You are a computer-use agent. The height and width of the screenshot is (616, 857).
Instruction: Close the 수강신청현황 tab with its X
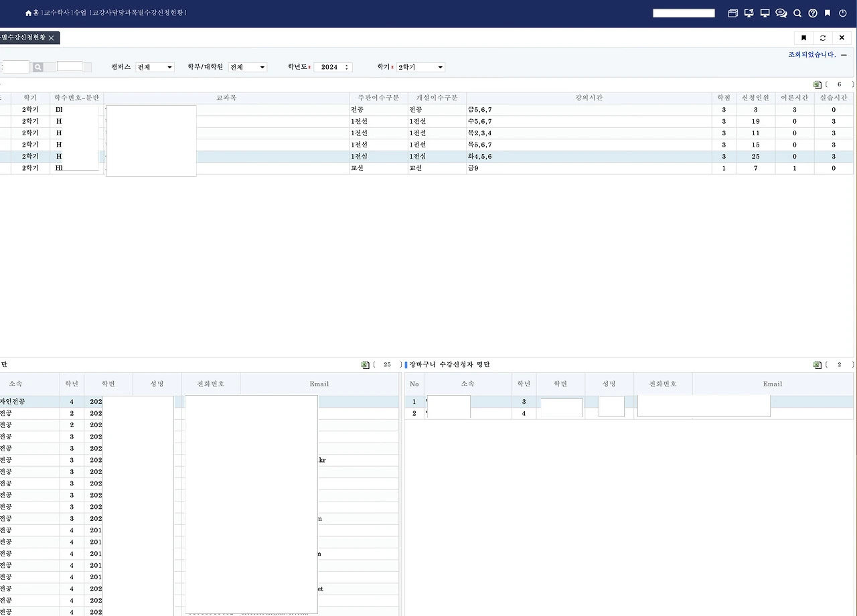pos(51,38)
